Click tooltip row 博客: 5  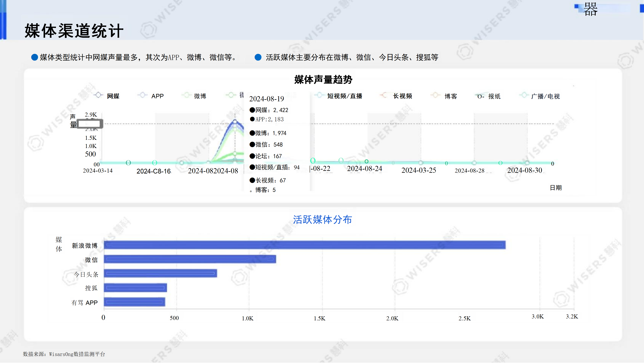pyautogui.click(x=262, y=190)
